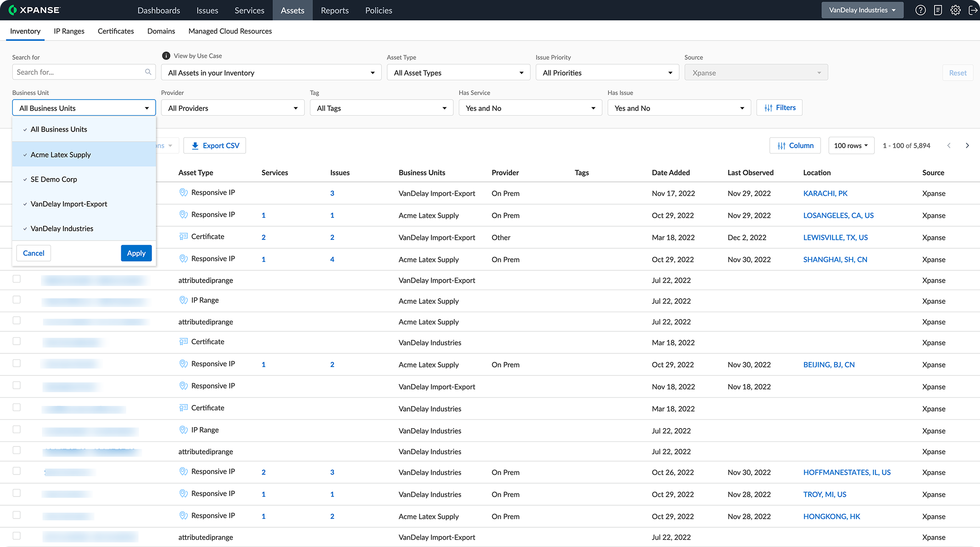This screenshot has width=980, height=547.
Task: Click the Xpanse logo
Action: tap(34, 10)
